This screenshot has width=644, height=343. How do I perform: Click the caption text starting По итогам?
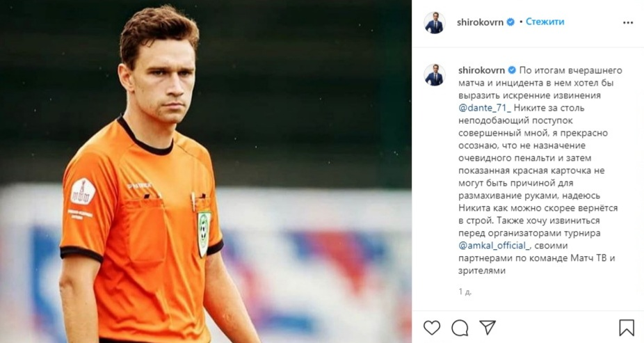point(539,170)
